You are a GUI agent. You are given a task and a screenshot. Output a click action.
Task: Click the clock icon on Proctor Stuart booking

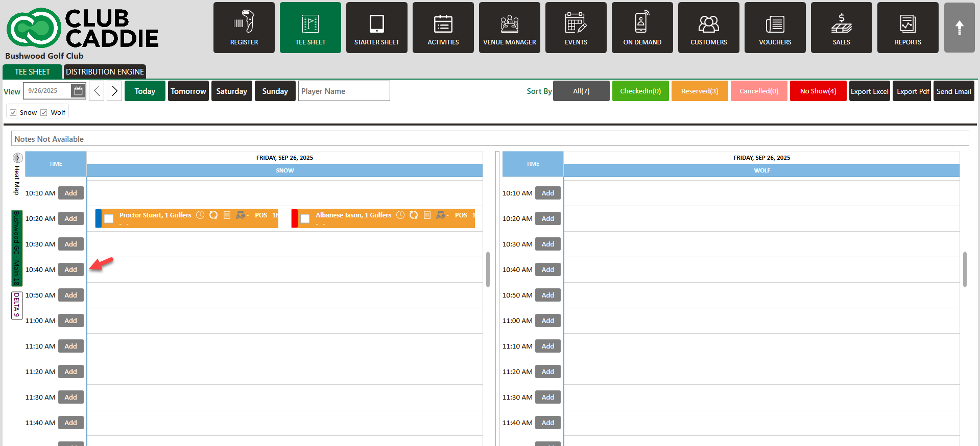[200, 215]
